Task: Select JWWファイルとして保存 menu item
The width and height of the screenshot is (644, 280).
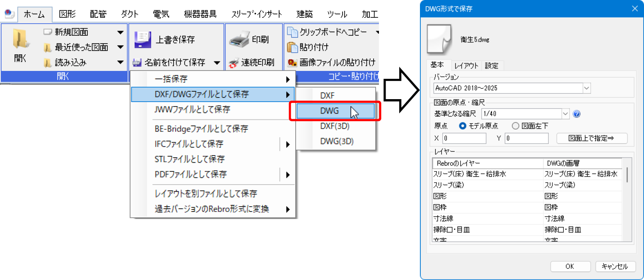Action: click(x=213, y=110)
